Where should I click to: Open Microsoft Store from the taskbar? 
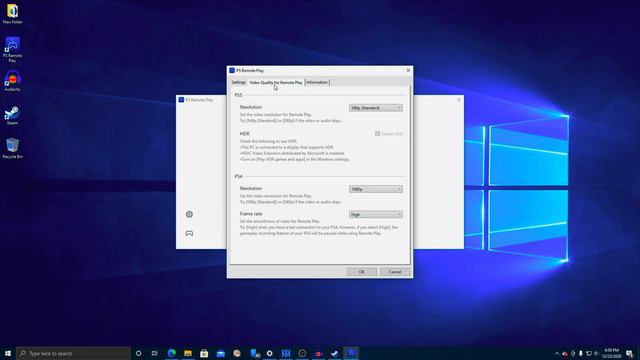[204, 353]
